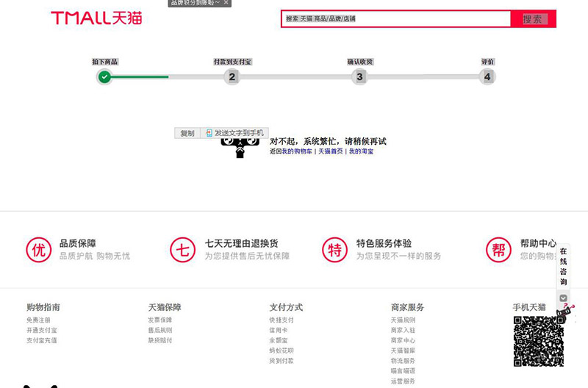Open the 我的淘宝 link
The height and width of the screenshot is (388, 588).
(361, 151)
